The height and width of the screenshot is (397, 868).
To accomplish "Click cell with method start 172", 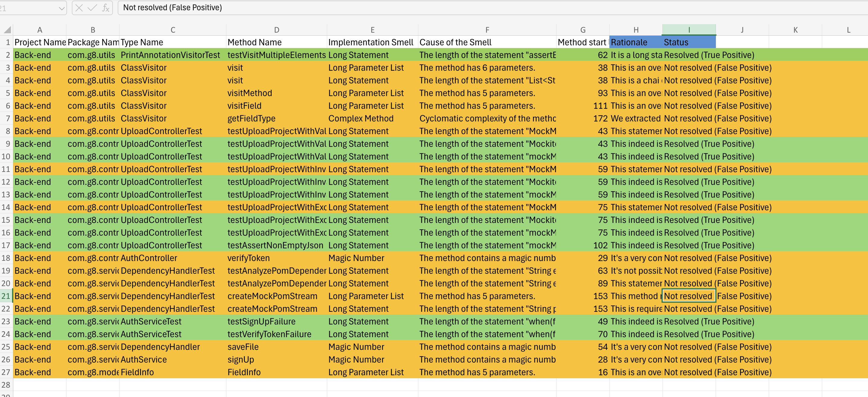I will [582, 118].
